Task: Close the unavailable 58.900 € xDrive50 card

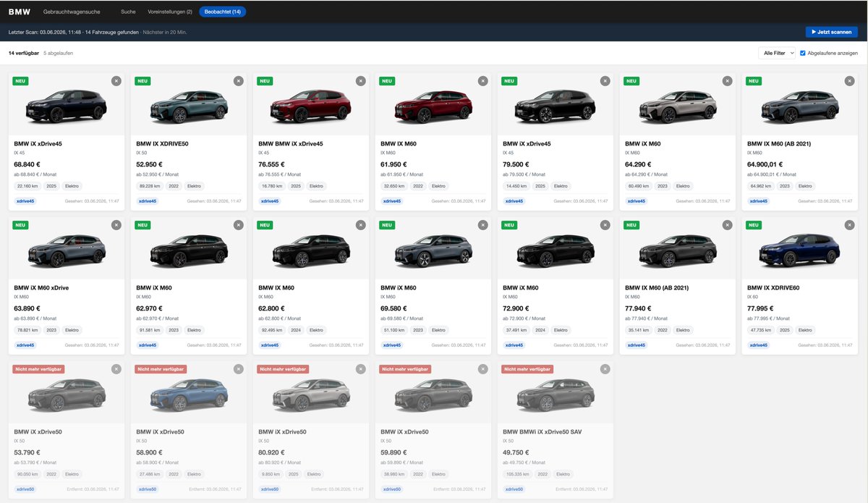Action: [239, 369]
